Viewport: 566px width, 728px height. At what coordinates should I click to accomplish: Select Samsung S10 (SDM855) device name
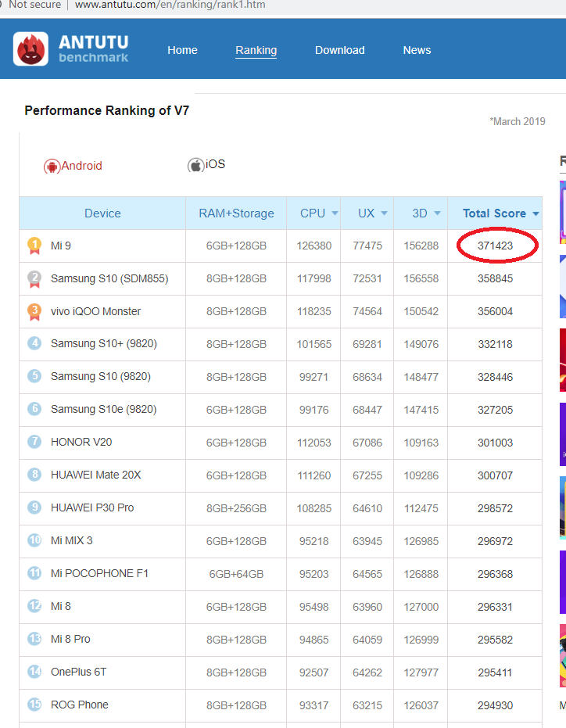pyautogui.click(x=109, y=278)
